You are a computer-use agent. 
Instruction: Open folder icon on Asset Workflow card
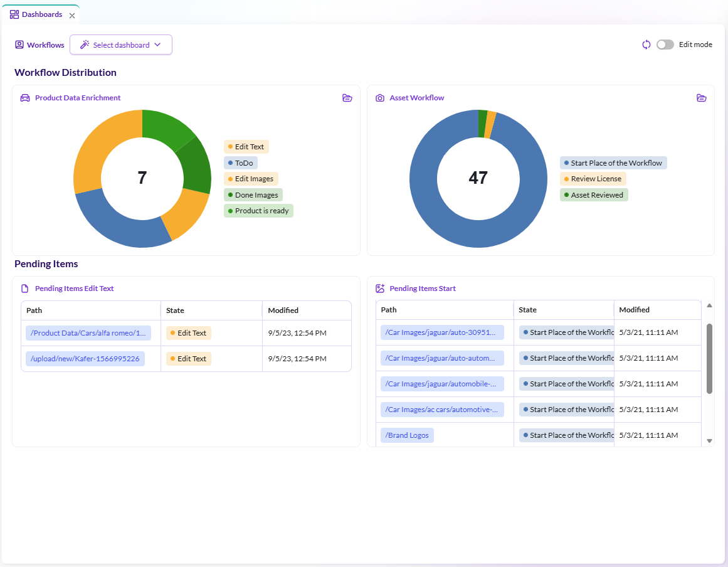[702, 98]
